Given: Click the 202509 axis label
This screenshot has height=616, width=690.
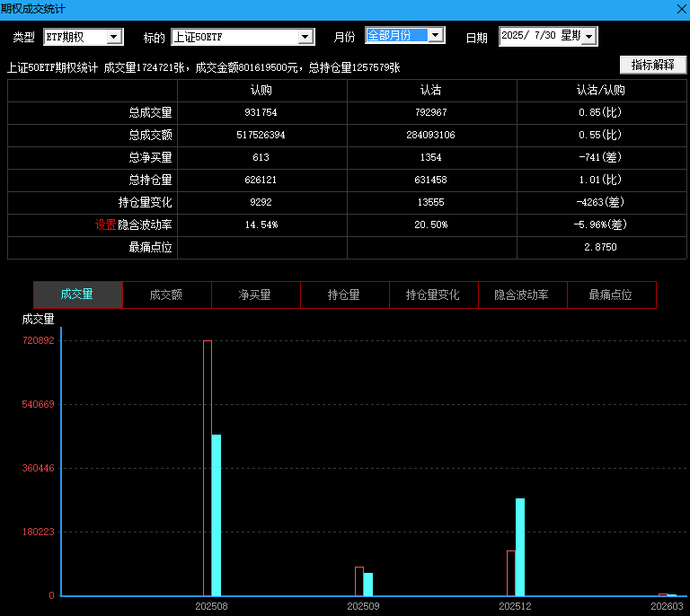Looking at the screenshot, I should pyautogui.click(x=364, y=607).
